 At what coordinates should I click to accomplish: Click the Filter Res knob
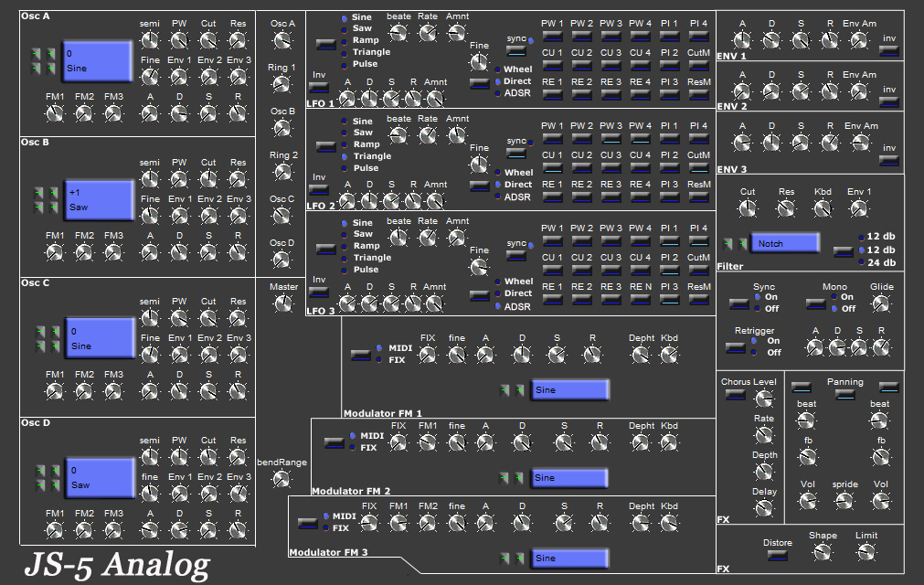point(785,208)
